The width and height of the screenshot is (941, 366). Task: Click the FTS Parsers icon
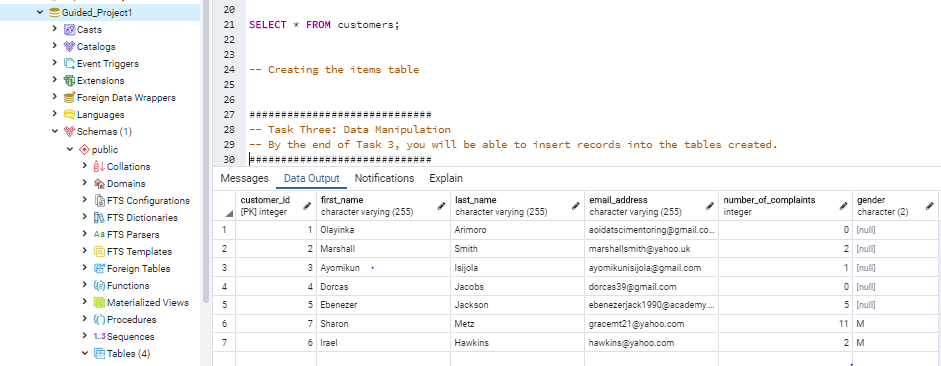(100, 235)
